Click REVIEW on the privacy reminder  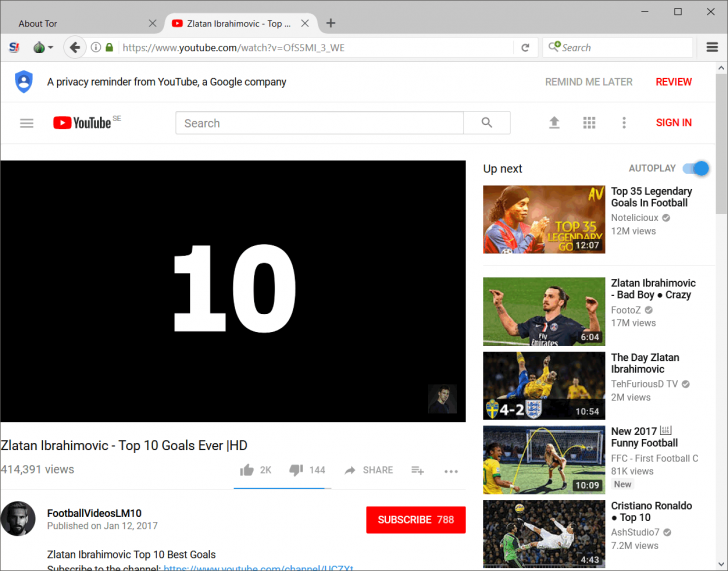point(674,82)
